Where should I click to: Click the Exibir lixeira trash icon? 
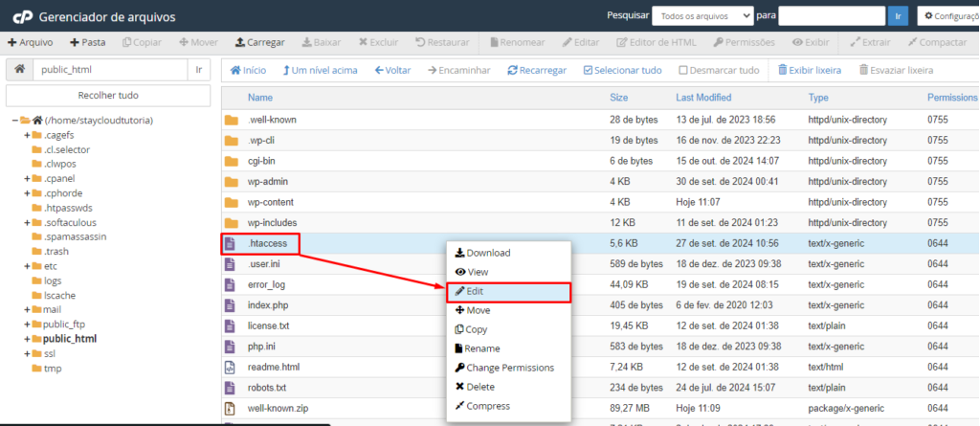pyautogui.click(x=783, y=70)
